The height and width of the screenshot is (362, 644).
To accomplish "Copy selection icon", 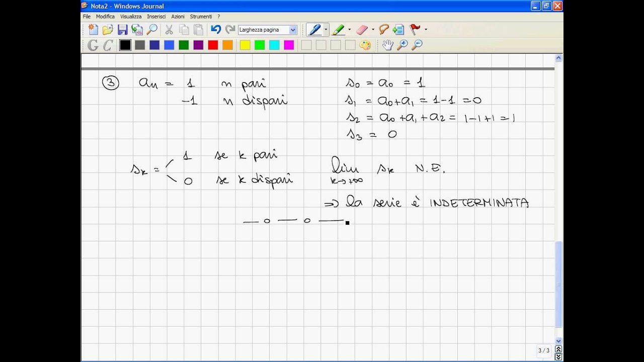I will (x=184, y=30).
